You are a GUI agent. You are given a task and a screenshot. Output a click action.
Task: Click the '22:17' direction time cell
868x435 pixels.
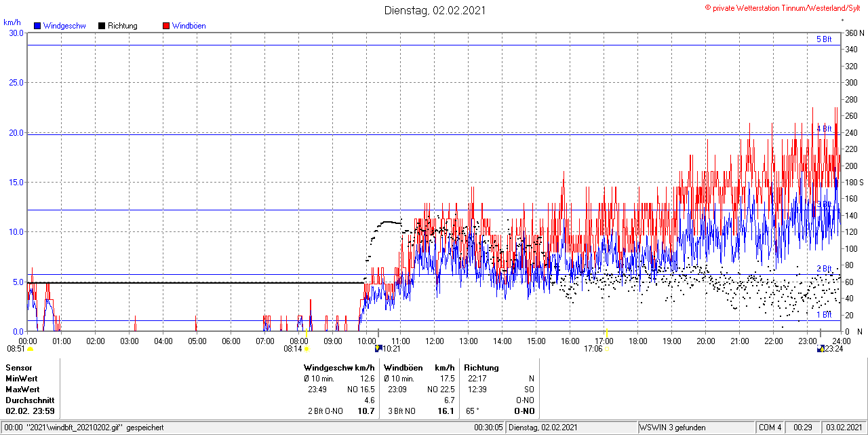[477, 379]
